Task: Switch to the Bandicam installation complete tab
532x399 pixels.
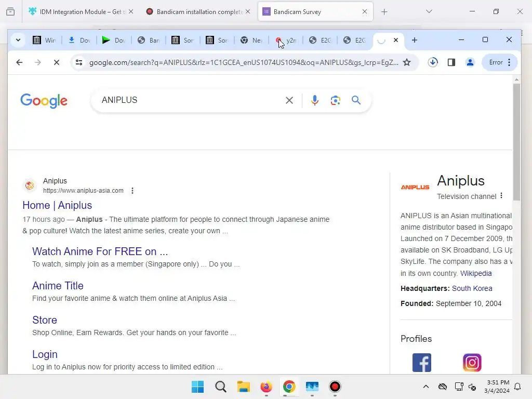Action: pos(199,12)
